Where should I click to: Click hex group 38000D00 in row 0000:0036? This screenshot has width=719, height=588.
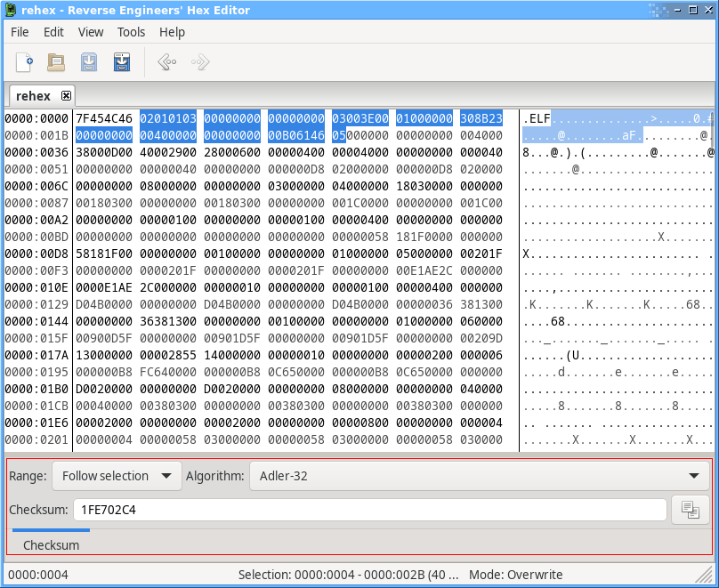point(104,153)
